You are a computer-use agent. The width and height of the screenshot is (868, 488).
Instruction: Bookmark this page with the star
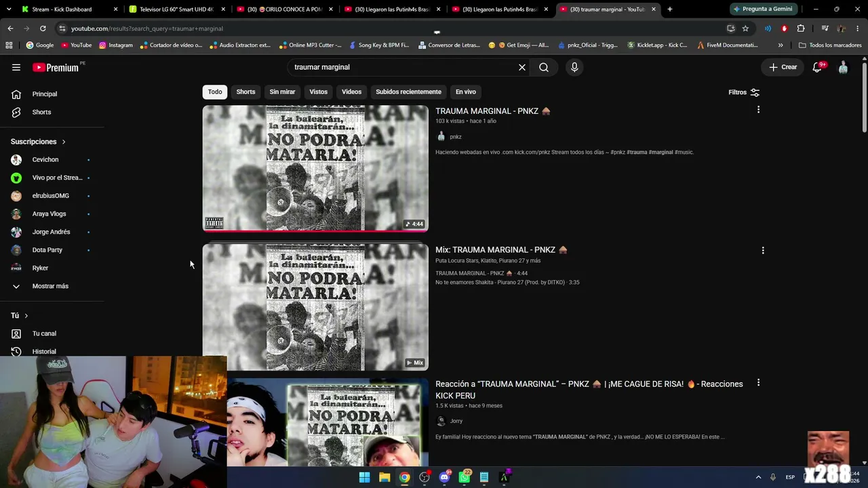745,28
